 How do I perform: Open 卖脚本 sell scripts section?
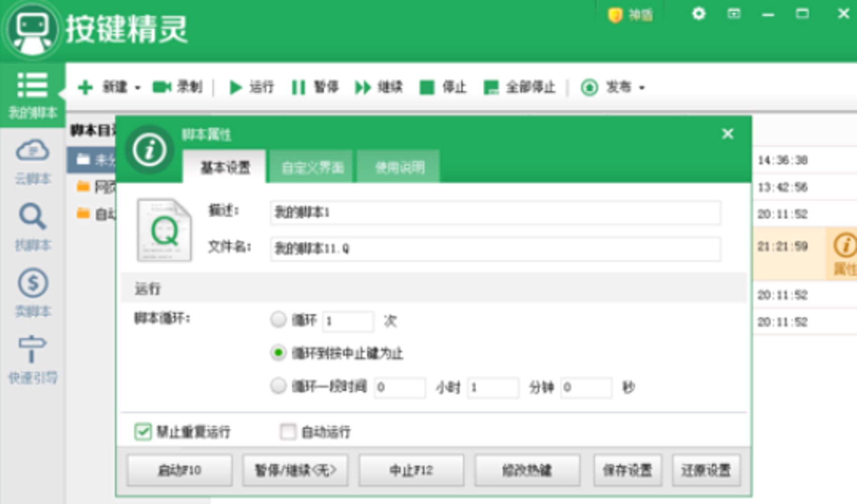point(33,293)
